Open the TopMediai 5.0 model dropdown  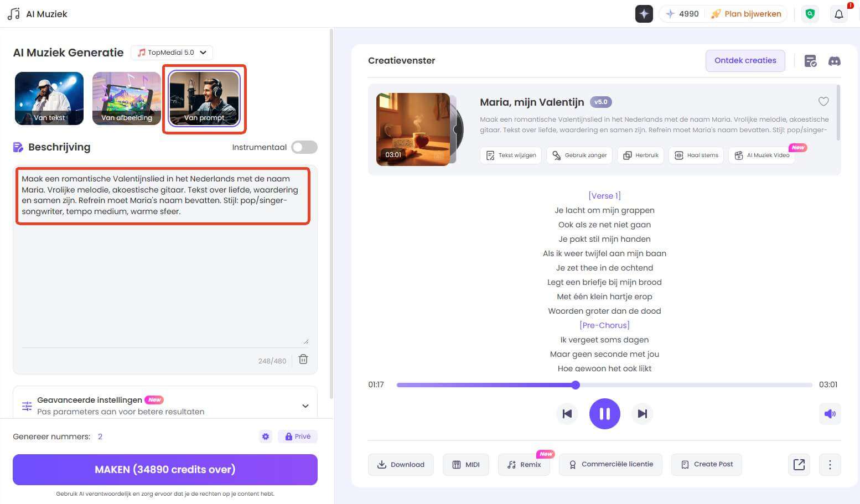pos(172,53)
